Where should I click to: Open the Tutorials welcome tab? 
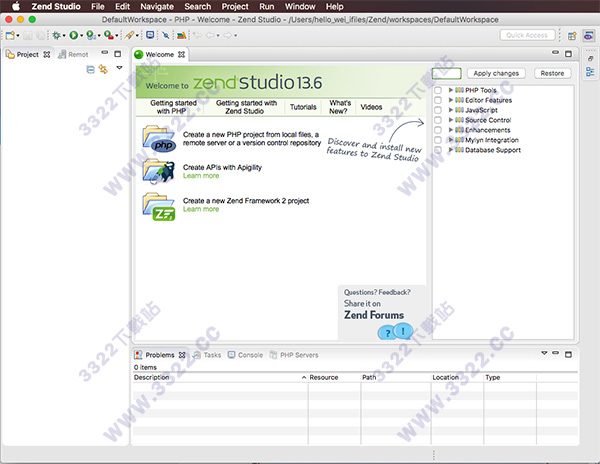[x=303, y=107]
